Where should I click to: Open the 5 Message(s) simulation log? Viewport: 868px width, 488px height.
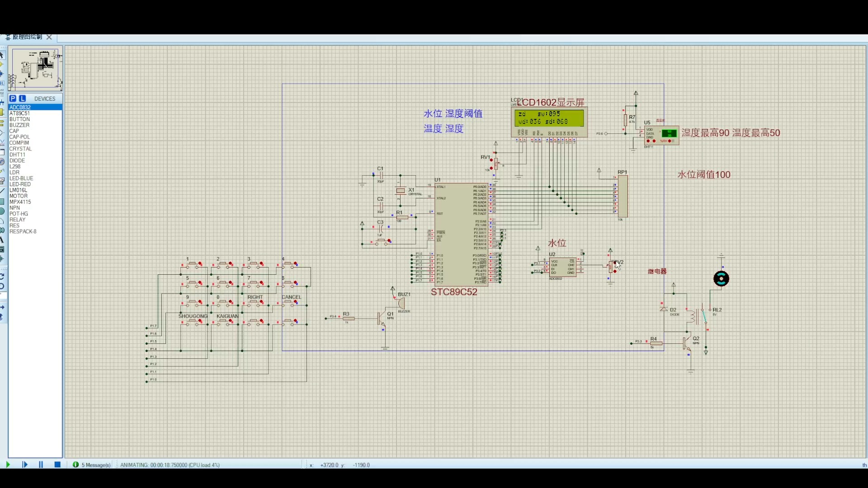pos(96,465)
